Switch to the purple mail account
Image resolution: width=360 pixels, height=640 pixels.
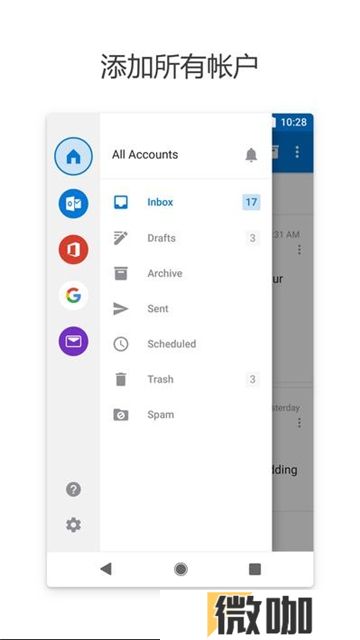pyautogui.click(x=73, y=341)
